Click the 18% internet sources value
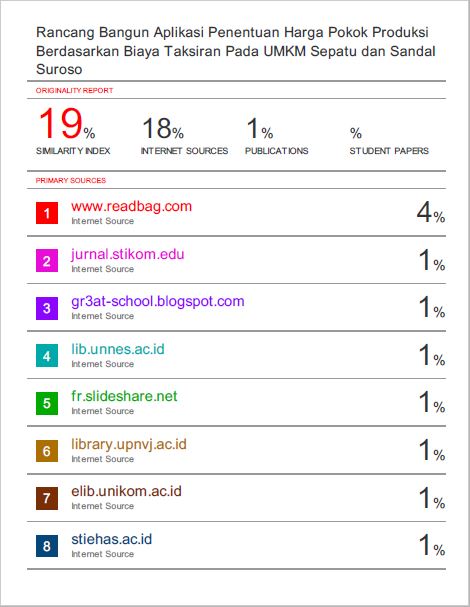The height and width of the screenshot is (607, 470). 163,129
